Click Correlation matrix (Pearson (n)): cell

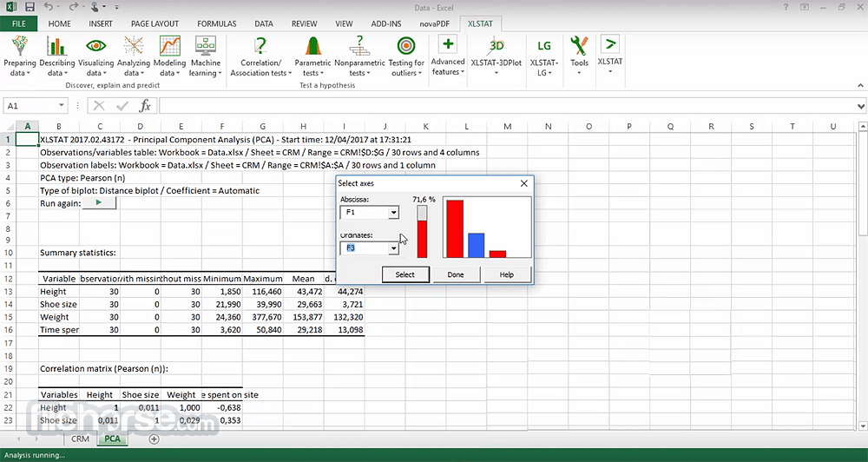(103, 368)
